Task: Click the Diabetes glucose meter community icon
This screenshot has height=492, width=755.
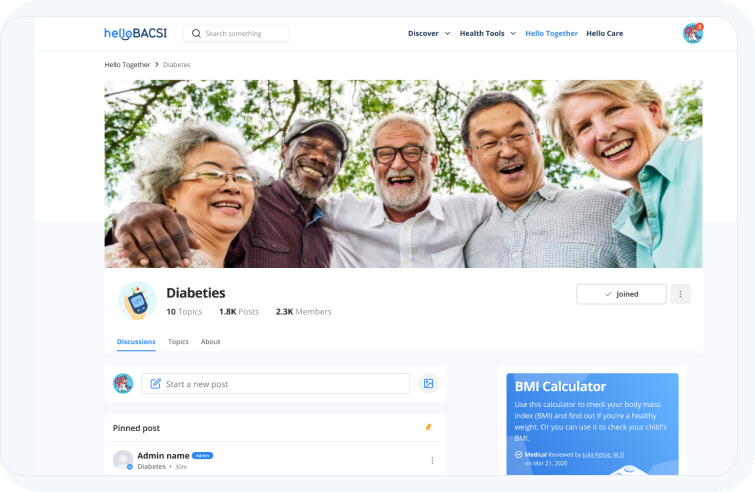Action: [x=137, y=301]
